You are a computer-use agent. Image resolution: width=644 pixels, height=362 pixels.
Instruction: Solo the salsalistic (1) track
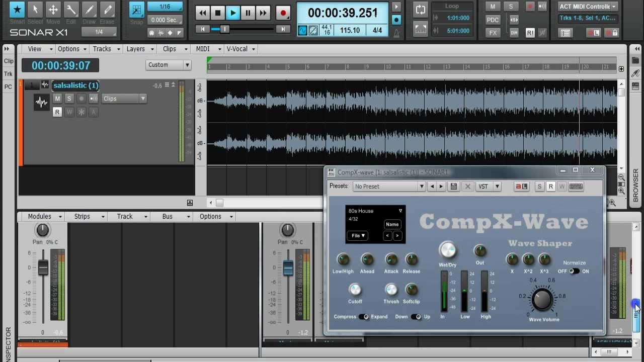coord(69,99)
